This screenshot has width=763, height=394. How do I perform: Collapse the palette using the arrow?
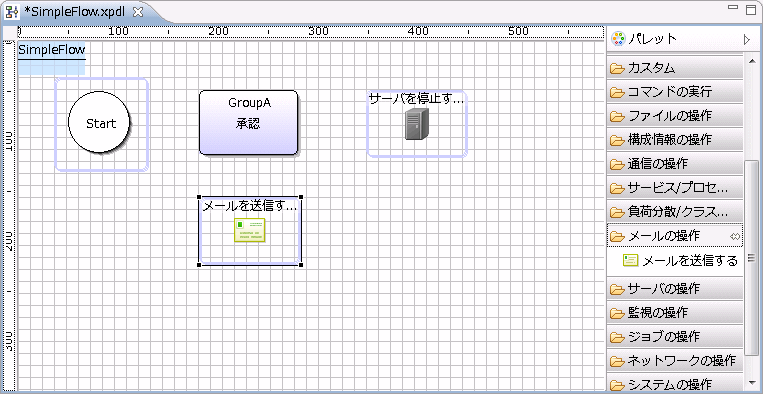tap(747, 39)
